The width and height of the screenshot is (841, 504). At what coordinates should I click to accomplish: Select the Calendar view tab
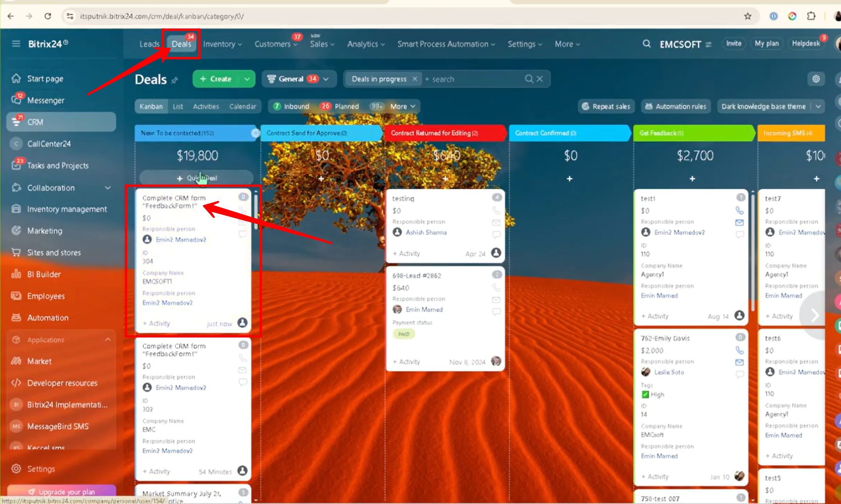pyautogui.click(x=243, y=106)
